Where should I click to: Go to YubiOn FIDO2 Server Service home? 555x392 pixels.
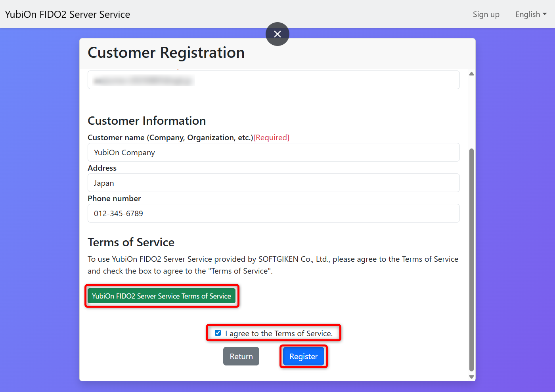click(x=67, y=14)
